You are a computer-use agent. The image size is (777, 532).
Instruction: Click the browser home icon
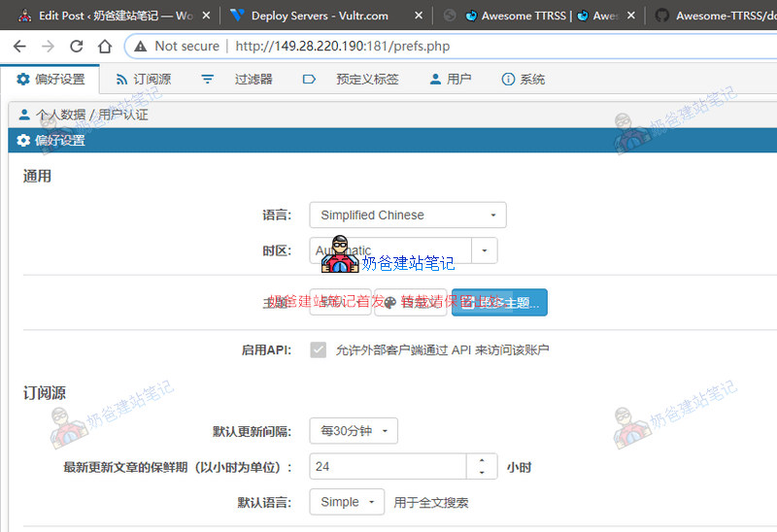tap(105, 46)
